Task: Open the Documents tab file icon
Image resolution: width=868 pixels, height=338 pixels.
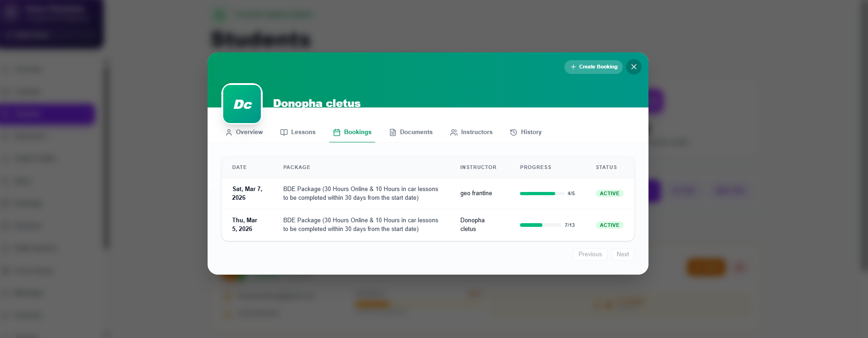Action: tap(393, 132)
